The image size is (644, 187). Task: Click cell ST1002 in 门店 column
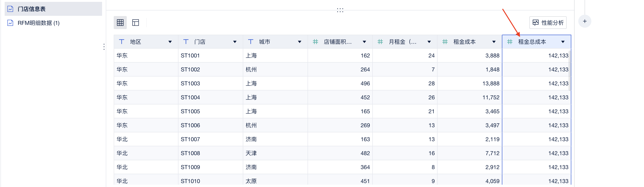tap(210, 69)
